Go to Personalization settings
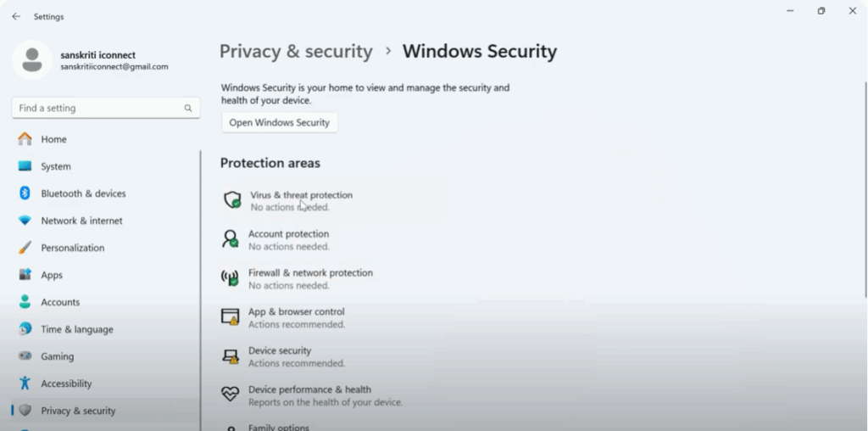Image resolution: width=868 pixels, height=431 pixels. (73, 248)
